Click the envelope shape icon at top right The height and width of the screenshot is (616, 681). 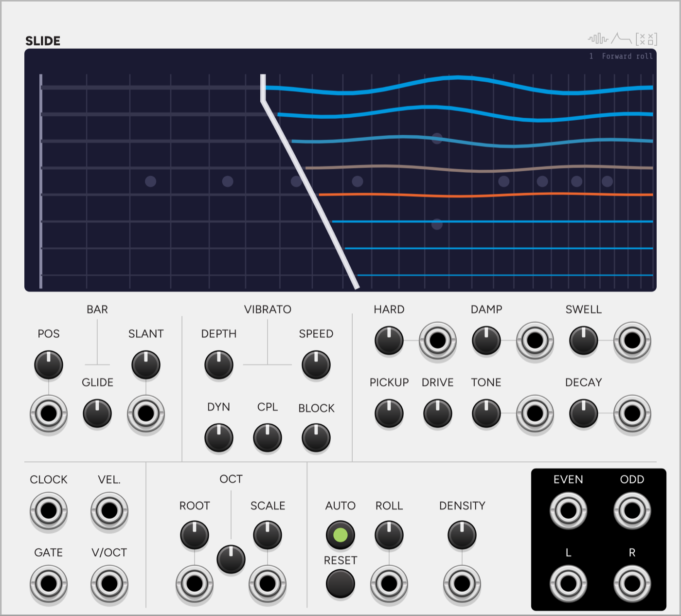(622, 38)
